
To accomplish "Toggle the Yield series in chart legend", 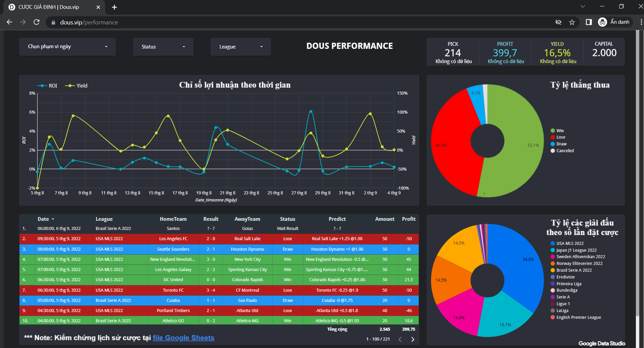I will point(76,86).
